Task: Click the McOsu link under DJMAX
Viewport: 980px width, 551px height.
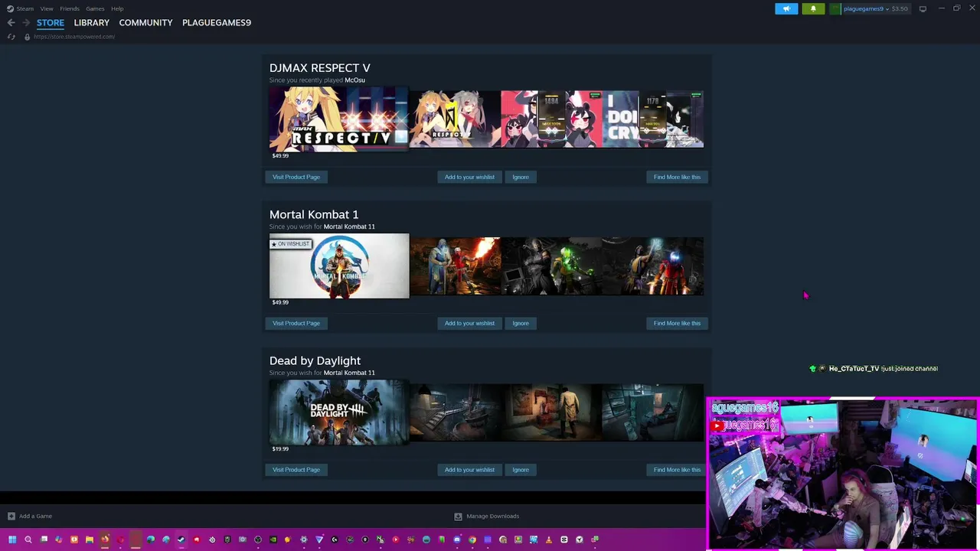Action: 354,80
